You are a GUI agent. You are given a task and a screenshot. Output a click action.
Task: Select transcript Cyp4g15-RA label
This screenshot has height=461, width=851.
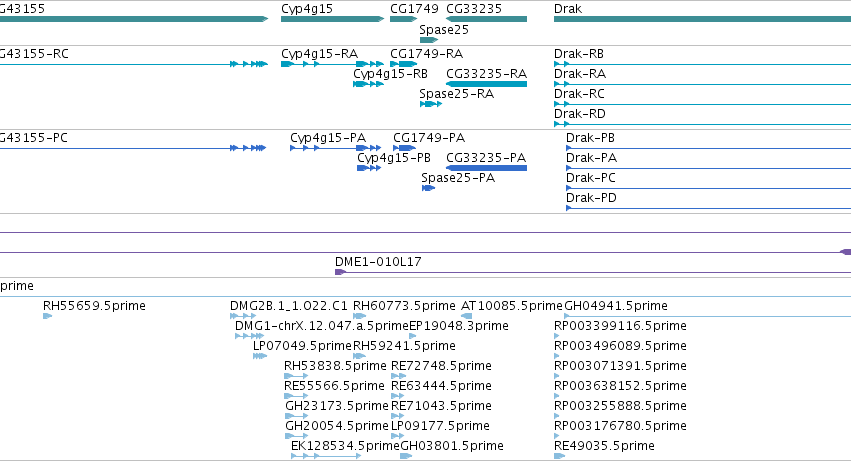click(x=319, y=54)
